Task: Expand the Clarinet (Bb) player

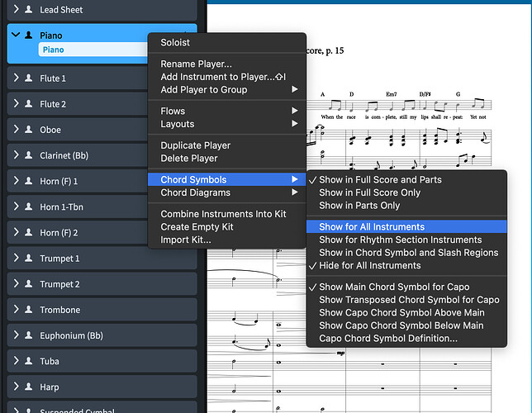Action: 16,155
